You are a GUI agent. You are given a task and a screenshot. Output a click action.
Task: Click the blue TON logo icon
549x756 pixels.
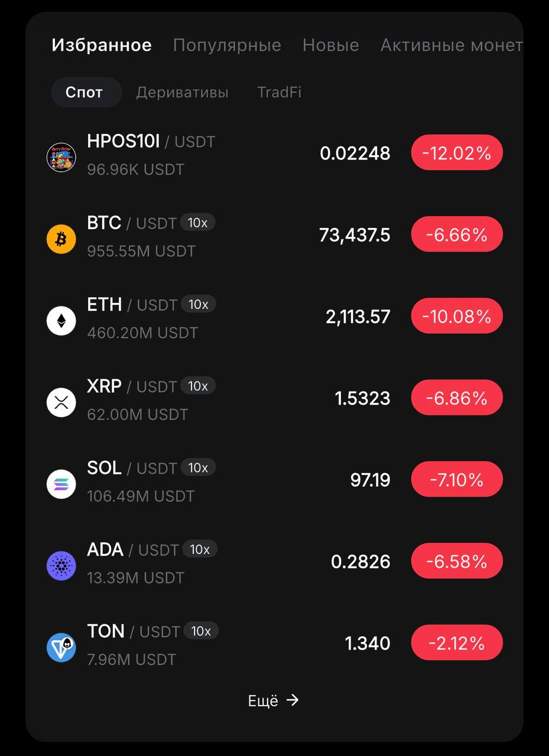tap(61, 647)
